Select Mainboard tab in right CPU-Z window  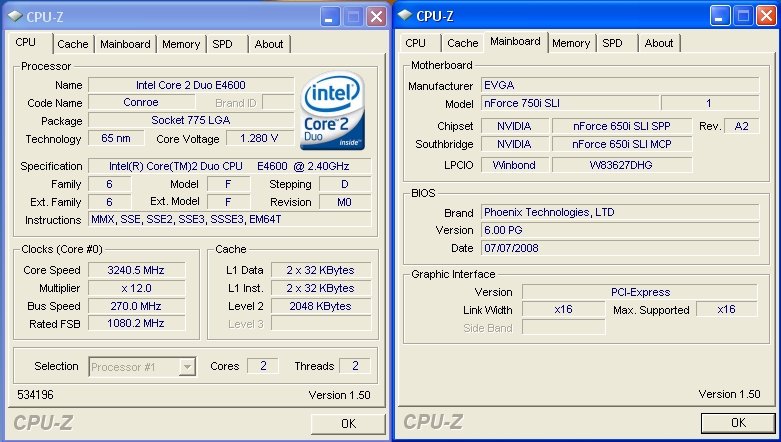point(515,41)
